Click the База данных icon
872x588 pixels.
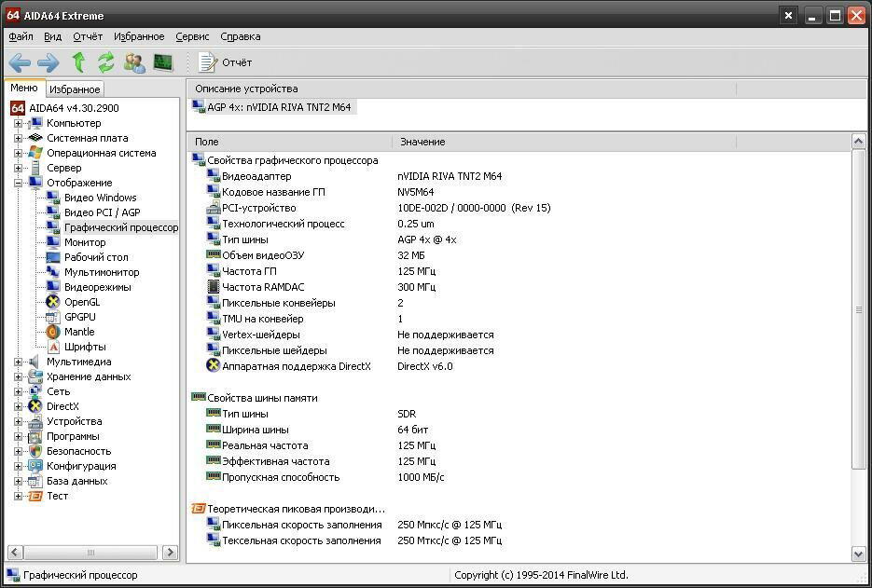point(35,481)
